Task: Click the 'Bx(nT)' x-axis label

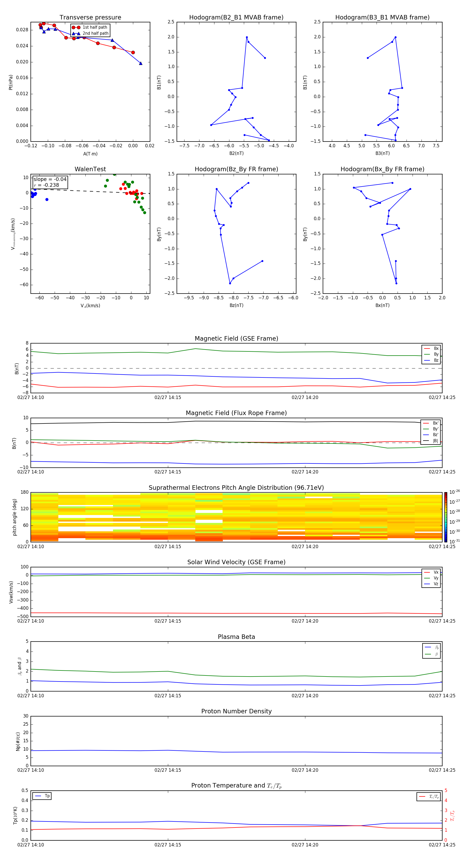Action: pos(382,305)
